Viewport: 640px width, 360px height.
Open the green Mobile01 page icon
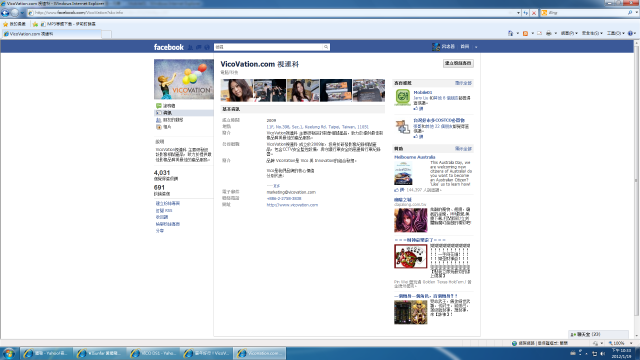[402, 97]
